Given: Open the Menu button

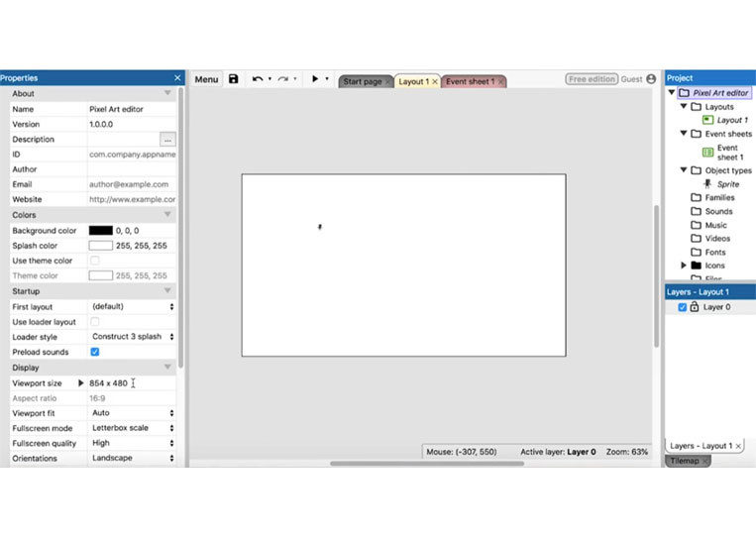Looking at the screenshot, I should tap(206, 79).
